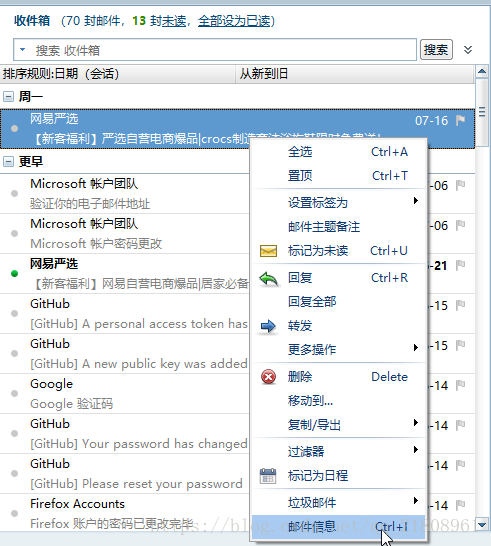The height and width of the screenshot is (546, 491).
Task: Choose 移动到... from context menu
Action: [x=338, y=401]
